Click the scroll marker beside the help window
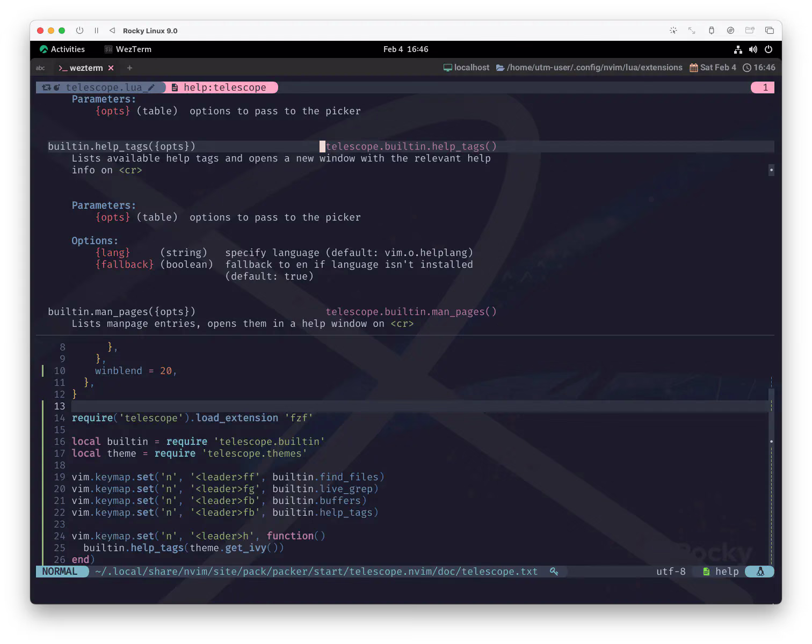The image size is (812, 644). (x=771, y=170)
